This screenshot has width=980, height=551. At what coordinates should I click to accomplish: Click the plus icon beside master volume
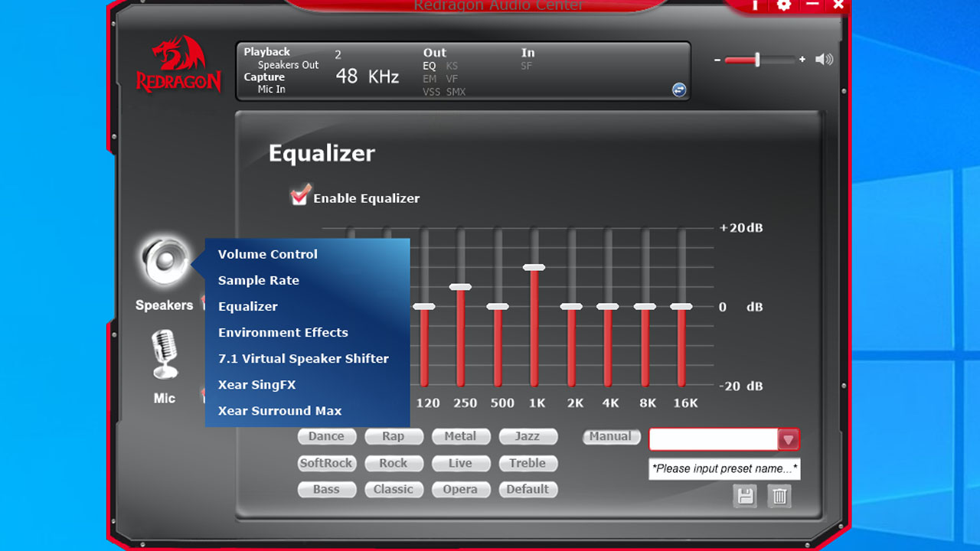pos(802,59)
